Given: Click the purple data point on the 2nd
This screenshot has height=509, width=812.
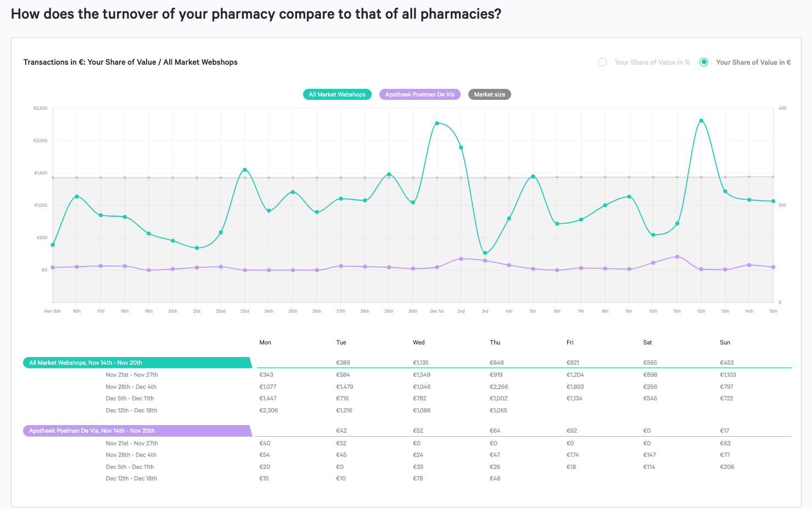Looking at the screenshot, I should [461, 259].
